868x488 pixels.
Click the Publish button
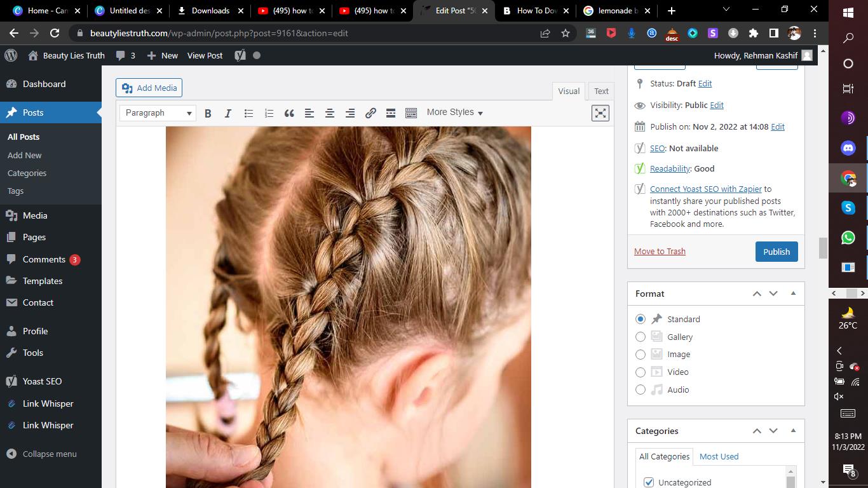776,252
